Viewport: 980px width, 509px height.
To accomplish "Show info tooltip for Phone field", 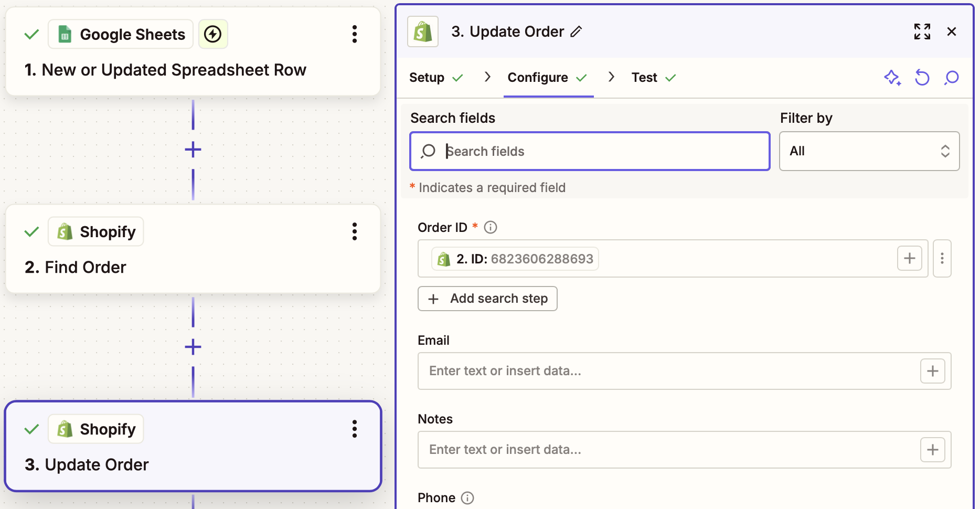I will tap(467, 498).
